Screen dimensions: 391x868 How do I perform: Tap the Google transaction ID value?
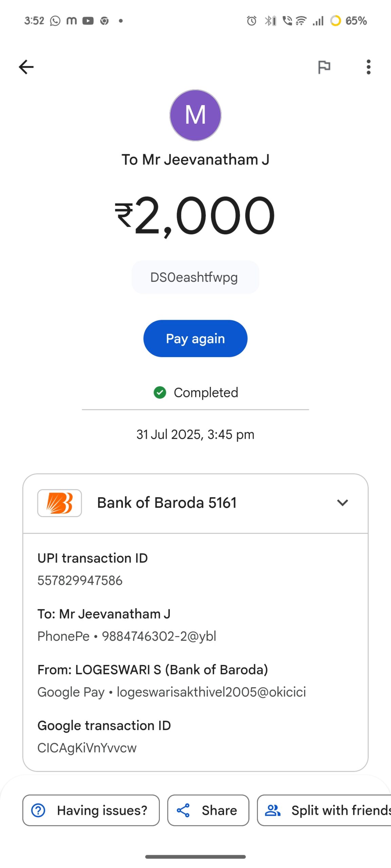coord(87,748)
